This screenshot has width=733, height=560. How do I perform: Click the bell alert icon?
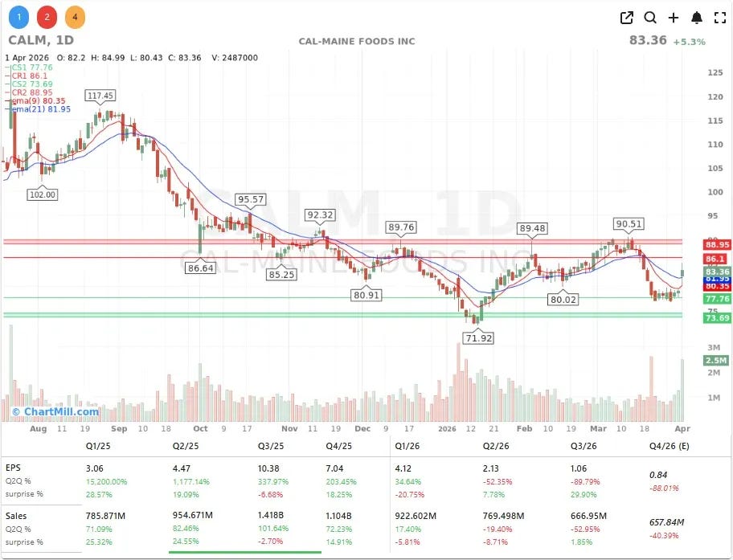[x=697, y=18]
